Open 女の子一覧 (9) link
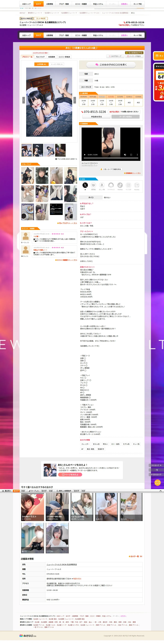The height and width of the screenshot is (644, 164). click(x=136, y=556)
